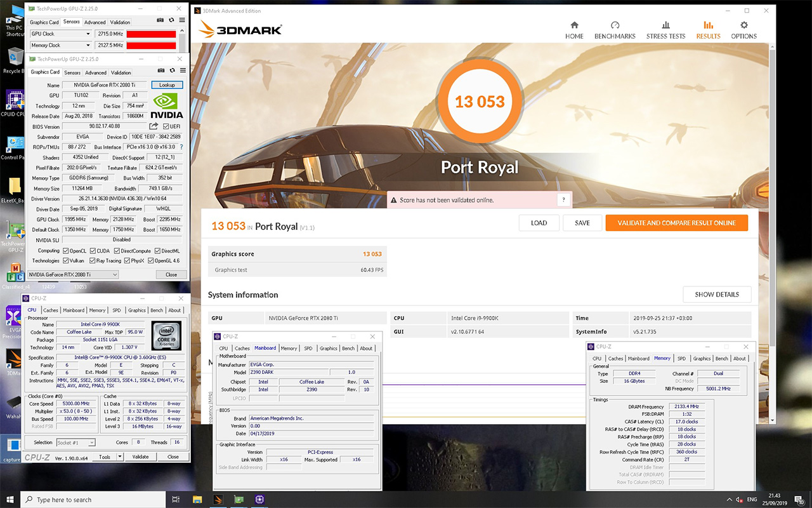The image size is (812, 508).
Task: Open Graphics tab in CPU-Z Memory window
Action: click(702, 358)
